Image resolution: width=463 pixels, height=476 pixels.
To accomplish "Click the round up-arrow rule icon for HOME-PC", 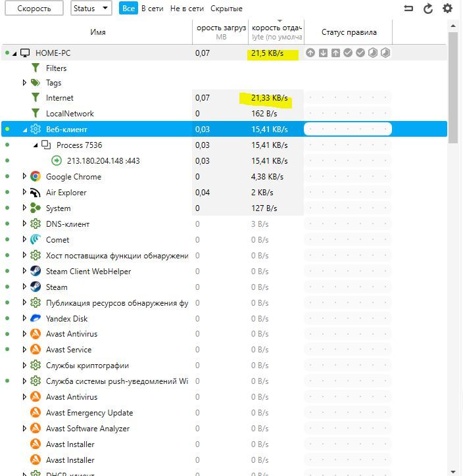I will click(x=310, y=53).
